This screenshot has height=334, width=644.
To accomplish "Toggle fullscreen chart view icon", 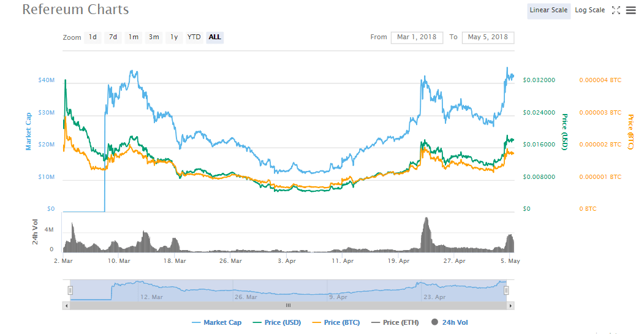I will (x=616, y=10).
